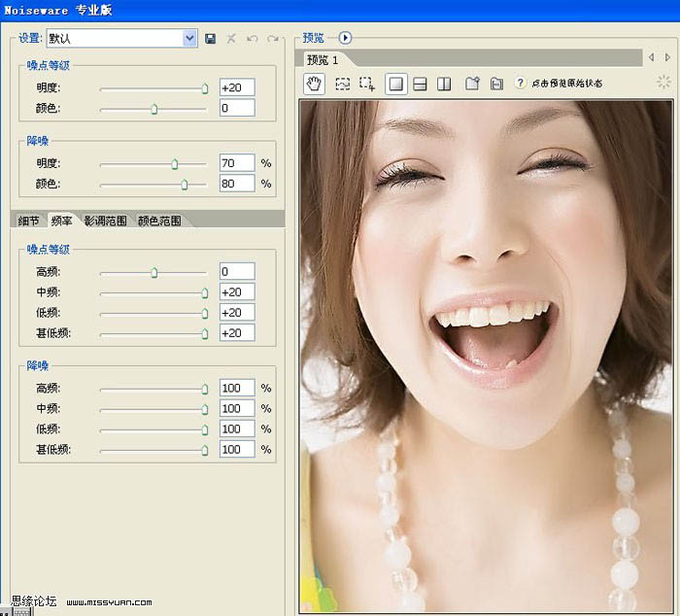The image size is (680, 616).
Task: Click the right arrow on preview tab bar
Action: [666, 58]
